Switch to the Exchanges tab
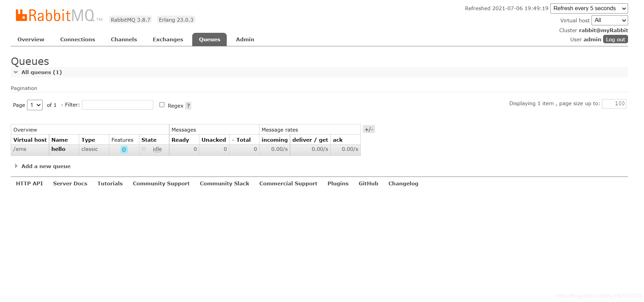644x302 pixels. pyautogui.click(x=168, y=40)
